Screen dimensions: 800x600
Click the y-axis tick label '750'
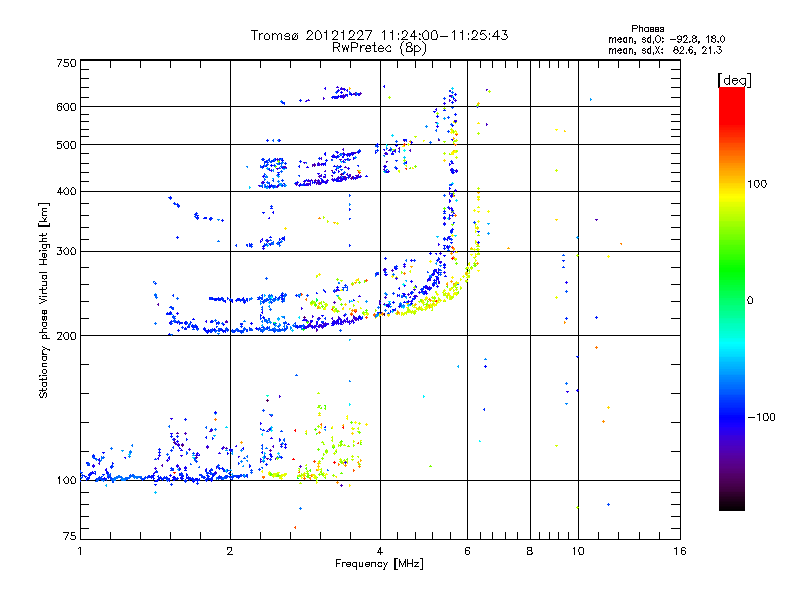pos(66,63)
